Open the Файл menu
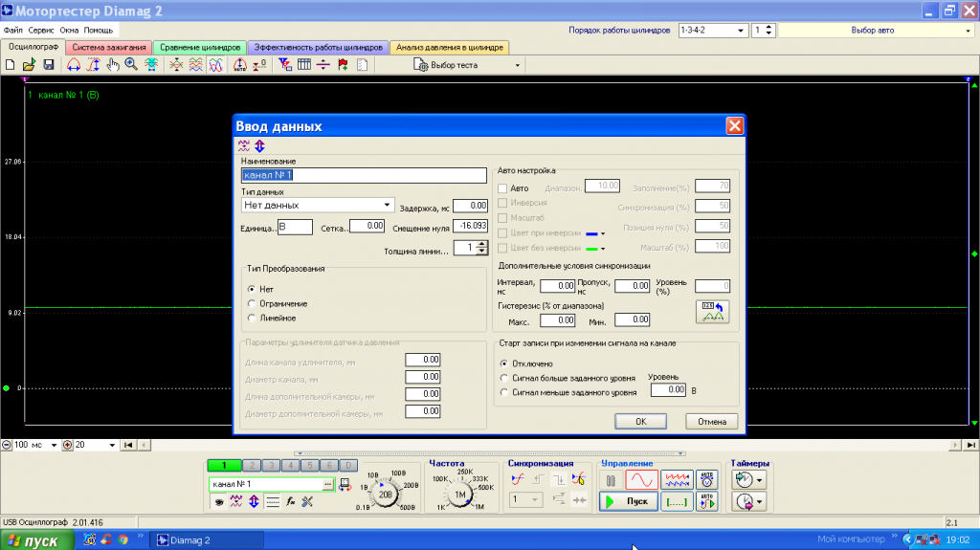Image resolution: width=980 pixels, height=550 pixels. pyautogui.click(x=12, y=30)
